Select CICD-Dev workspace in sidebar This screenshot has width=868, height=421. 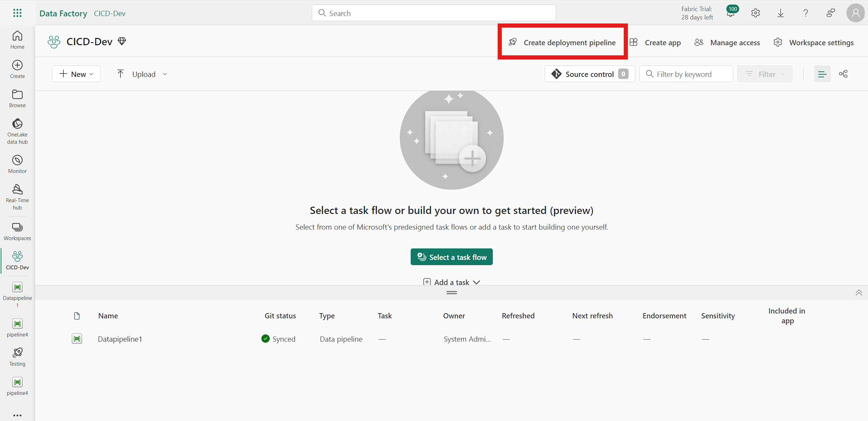click(17, 261)
